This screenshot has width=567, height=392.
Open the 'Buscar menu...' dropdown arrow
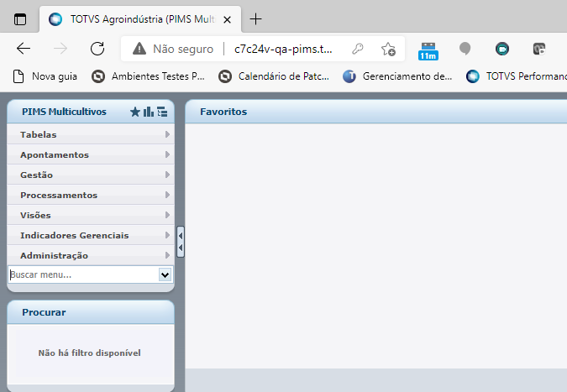pyautogui.click(x=165, y=275)
